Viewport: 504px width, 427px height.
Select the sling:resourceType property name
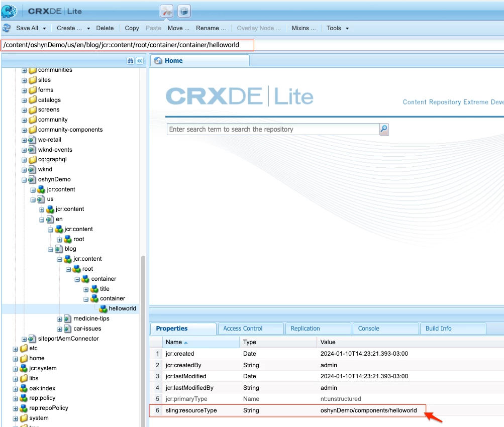pyautogui.click(x=191, y=410)
